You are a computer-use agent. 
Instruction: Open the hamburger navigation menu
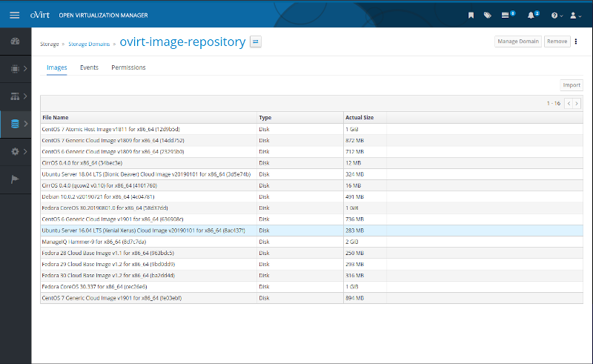coord(14,15)
